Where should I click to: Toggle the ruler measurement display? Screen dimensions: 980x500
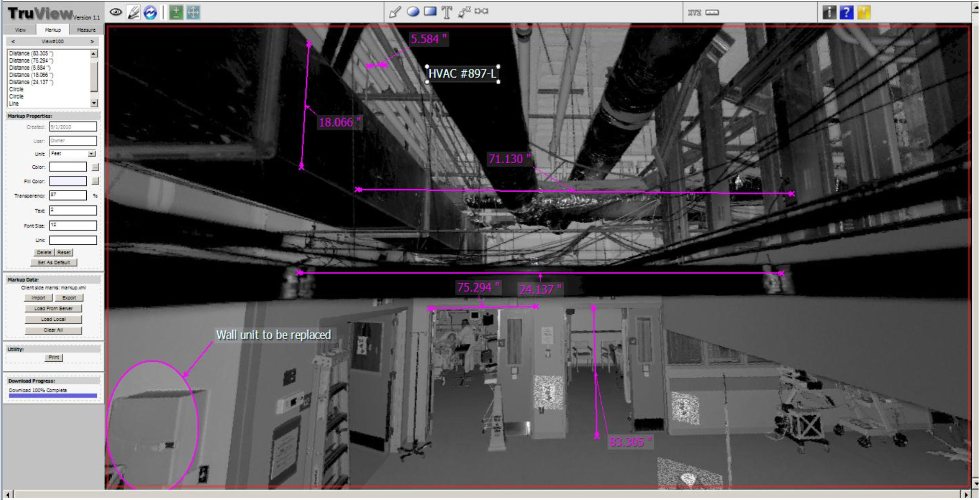[x=712, y=13]
